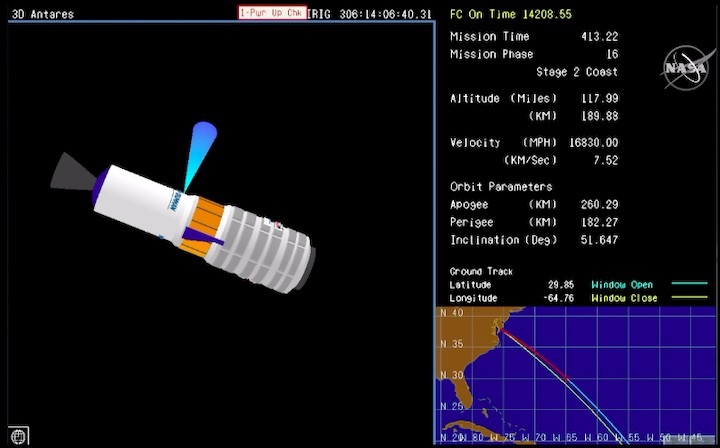Viewport: 720px width, 448px height.
Task: Click the gray engine nozzle on rocket
Action: (x=72, y=173)
